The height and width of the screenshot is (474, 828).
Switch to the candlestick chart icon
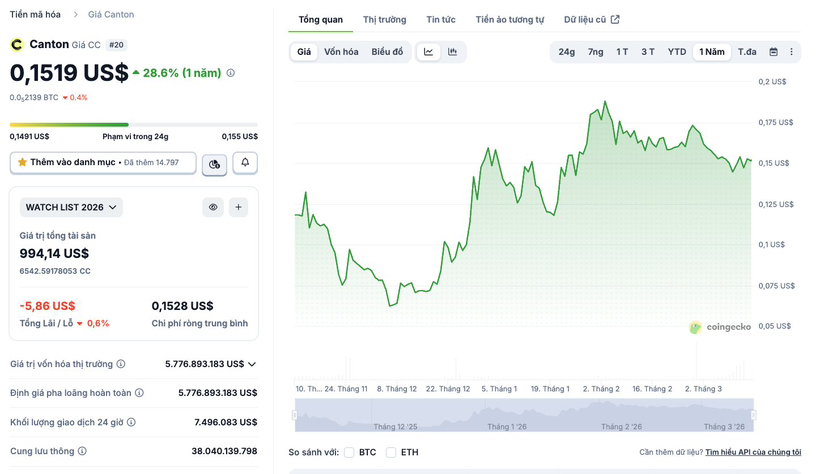tap(453, 52)
